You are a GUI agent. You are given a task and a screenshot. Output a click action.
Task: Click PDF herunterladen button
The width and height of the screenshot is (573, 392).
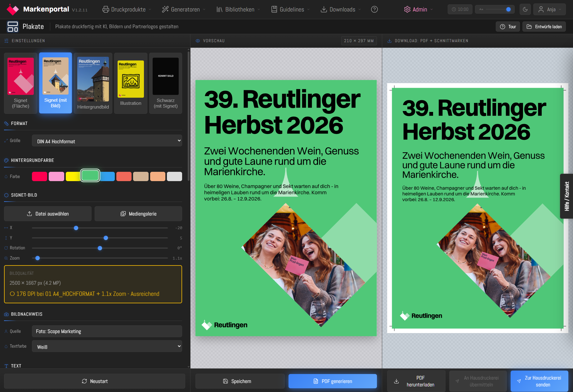click(x=416, y=381)
